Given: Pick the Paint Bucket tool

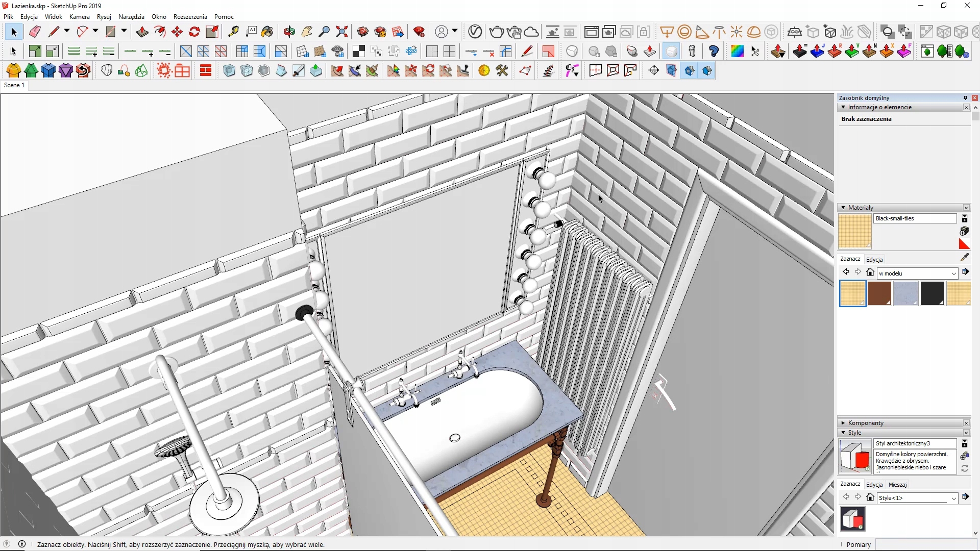Looking at the screenshot, I should [x=267, y=32].
